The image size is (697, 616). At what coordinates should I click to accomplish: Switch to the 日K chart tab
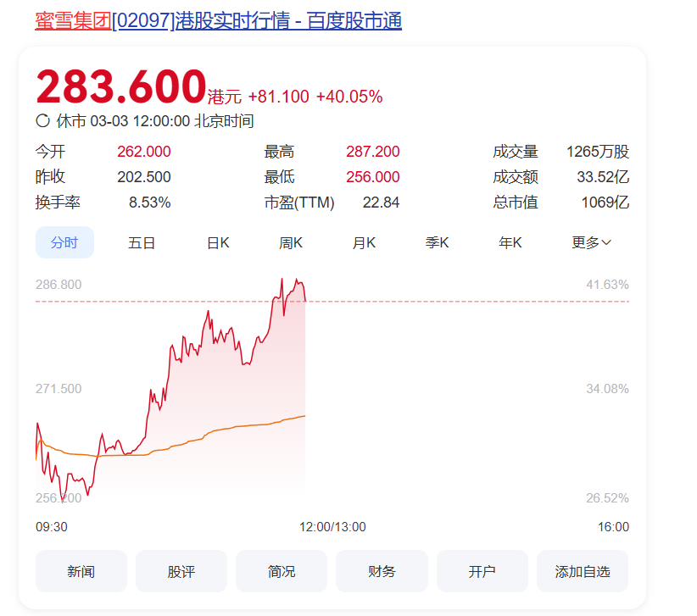(x=218, y=243)
